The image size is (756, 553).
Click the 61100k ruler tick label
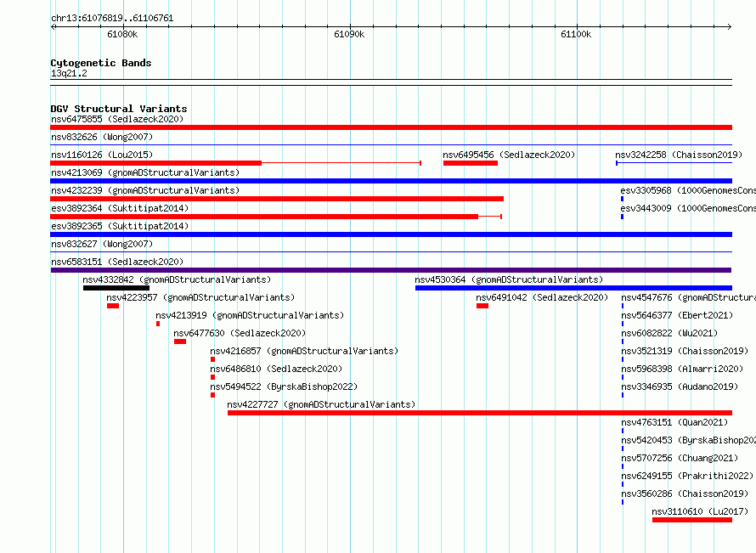click(576, 34)
